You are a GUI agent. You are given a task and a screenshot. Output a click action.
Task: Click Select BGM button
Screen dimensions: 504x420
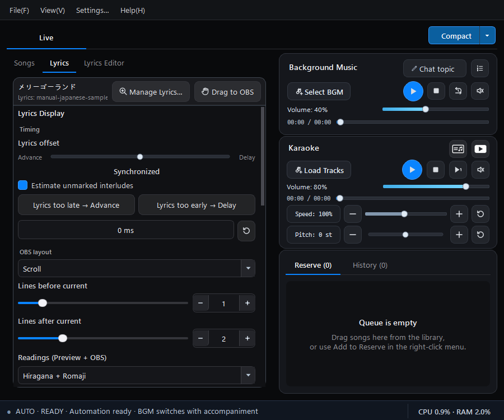[x=319, y=92]
